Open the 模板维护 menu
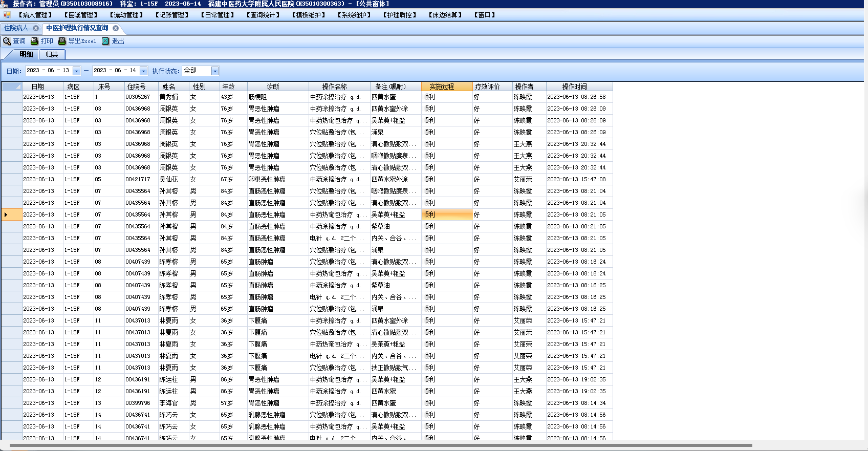Screen dimensions: 868x451 click(309, 15)
